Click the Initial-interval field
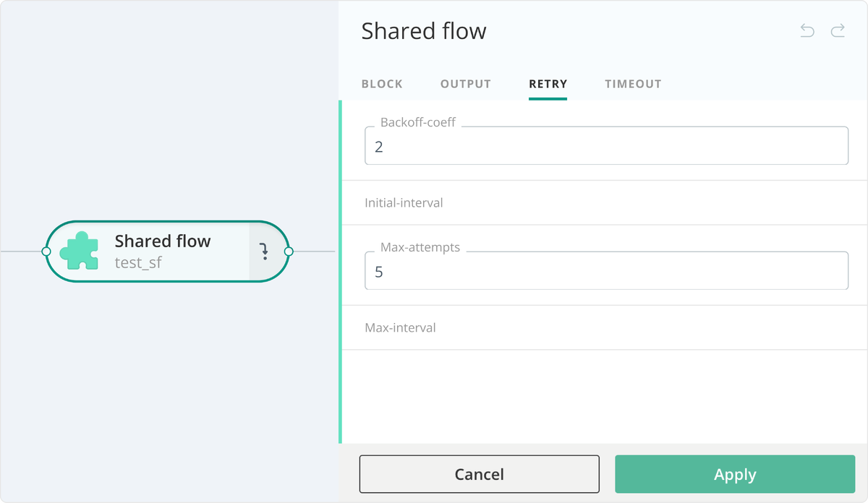 [x=606, y=203]
